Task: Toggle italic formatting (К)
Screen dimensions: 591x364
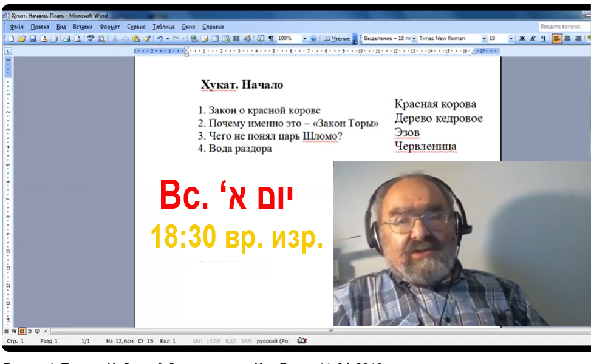Action: tap(533, 38)
